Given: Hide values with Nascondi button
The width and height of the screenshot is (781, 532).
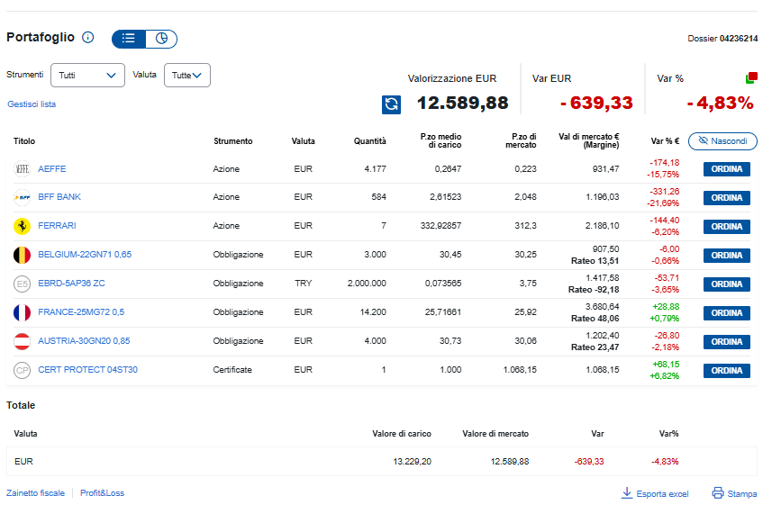Looking at the screenshot, I should coord(722,141).
